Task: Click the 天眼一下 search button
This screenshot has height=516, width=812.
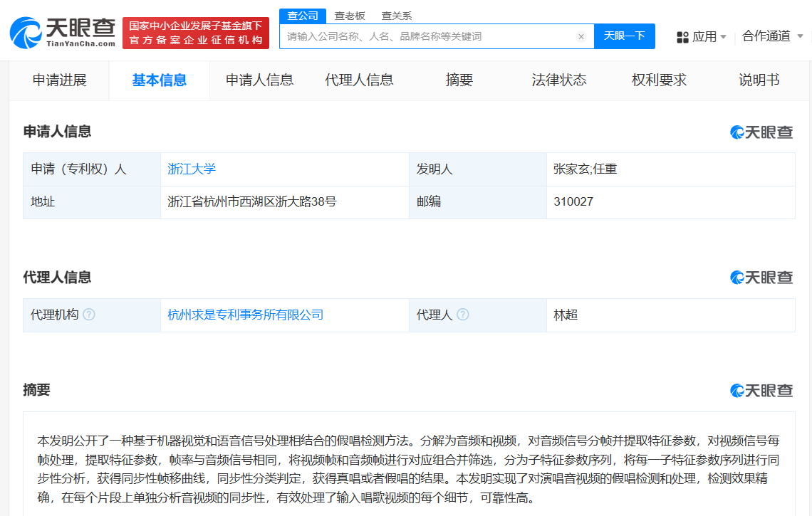Action: [624, 36]
